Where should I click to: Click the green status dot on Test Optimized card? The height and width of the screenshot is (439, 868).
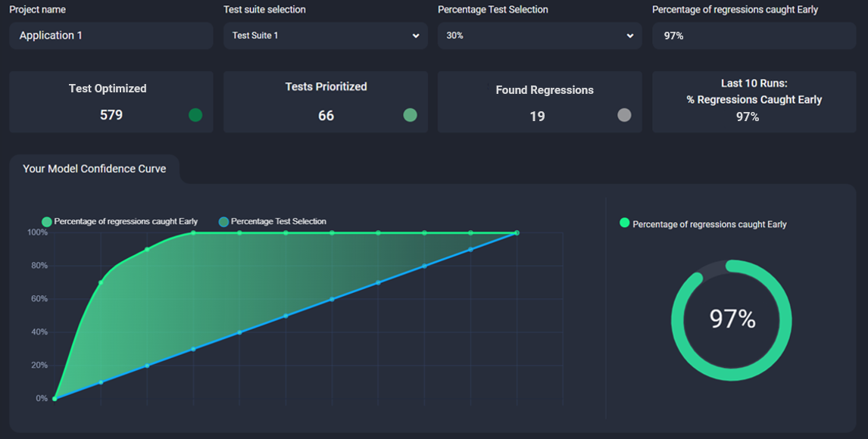(195, 115)
